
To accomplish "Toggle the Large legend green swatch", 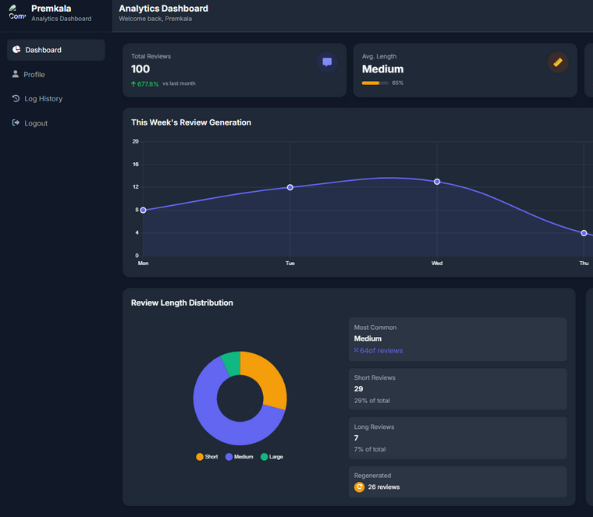I will 264,457.
